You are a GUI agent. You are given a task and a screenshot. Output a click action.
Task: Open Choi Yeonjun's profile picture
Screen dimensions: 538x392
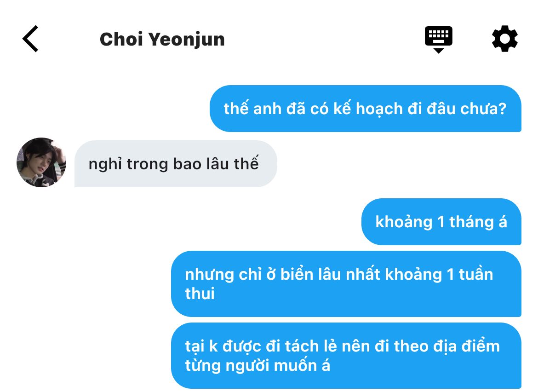point(41,162)
